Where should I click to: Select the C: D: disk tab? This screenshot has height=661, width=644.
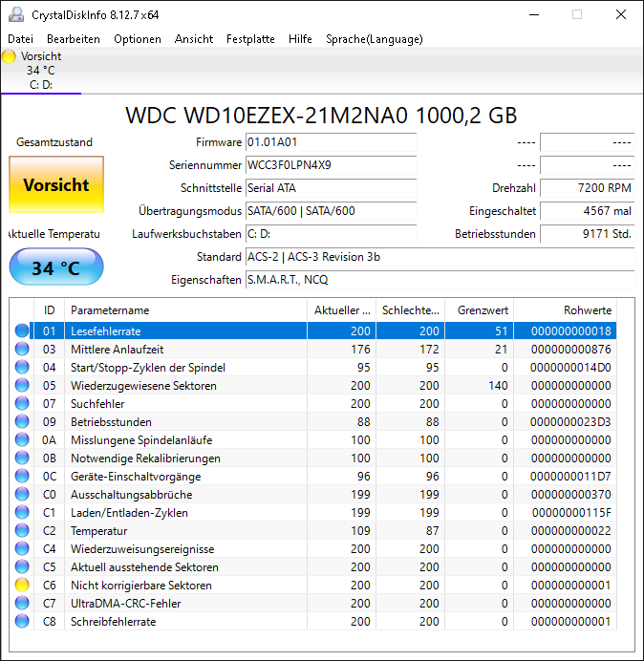point(41,71)
